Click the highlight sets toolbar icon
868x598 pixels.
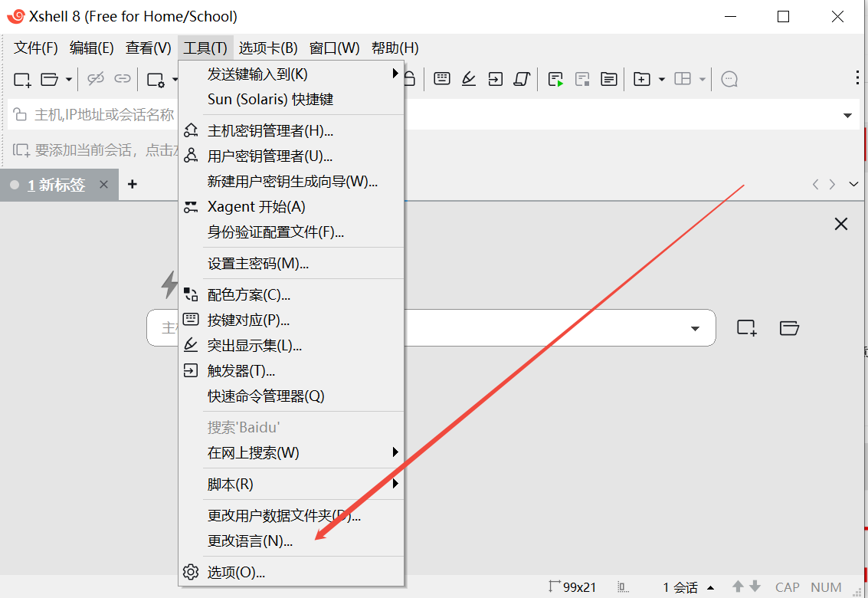pos(469,78)
